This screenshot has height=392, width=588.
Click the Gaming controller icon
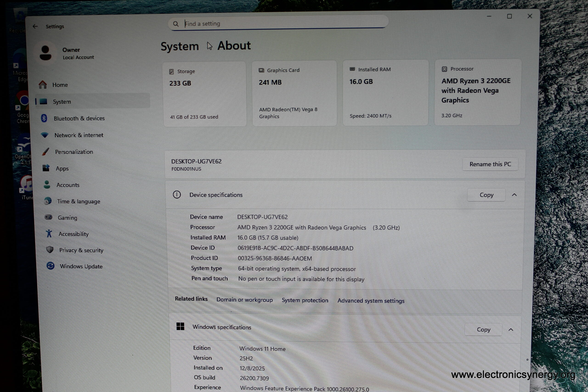pyautogui.click(x=48, y=217)
